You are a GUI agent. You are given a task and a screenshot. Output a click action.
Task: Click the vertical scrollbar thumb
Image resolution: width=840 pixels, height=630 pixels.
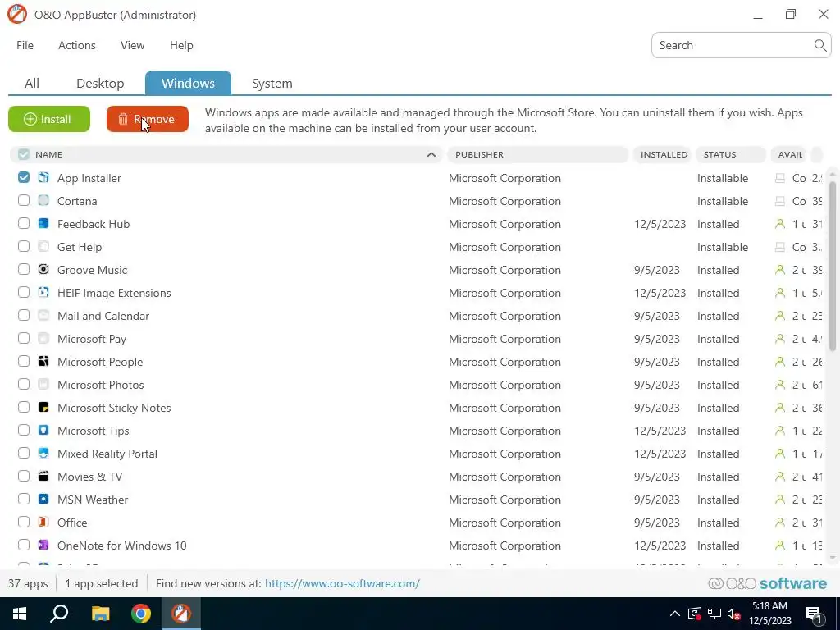833,267
